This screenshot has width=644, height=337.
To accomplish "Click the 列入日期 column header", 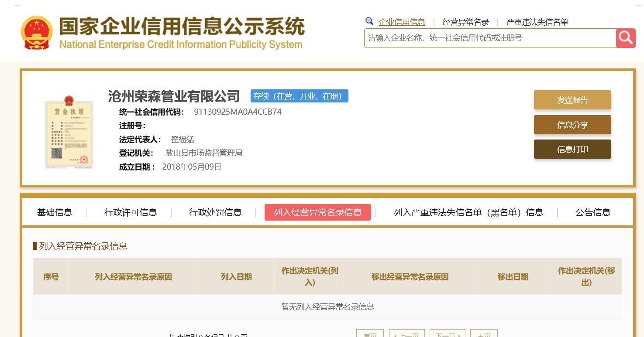I will (236, 276).
